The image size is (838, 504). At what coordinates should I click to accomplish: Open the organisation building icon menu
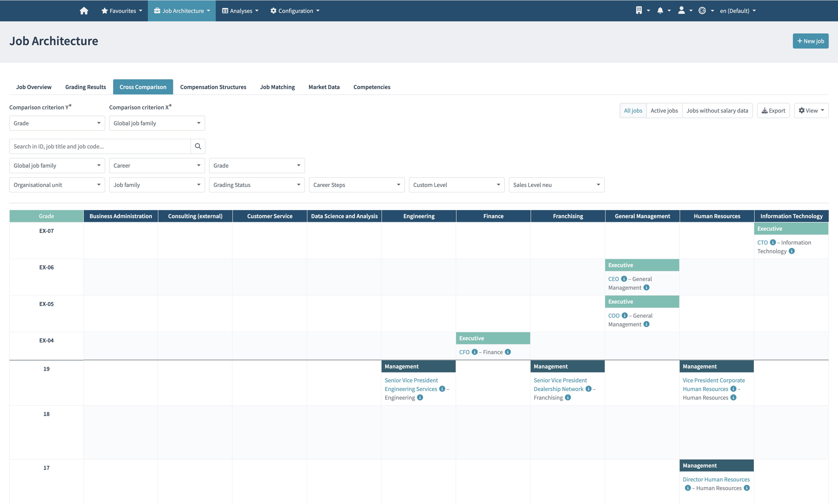tap(643, 10)
